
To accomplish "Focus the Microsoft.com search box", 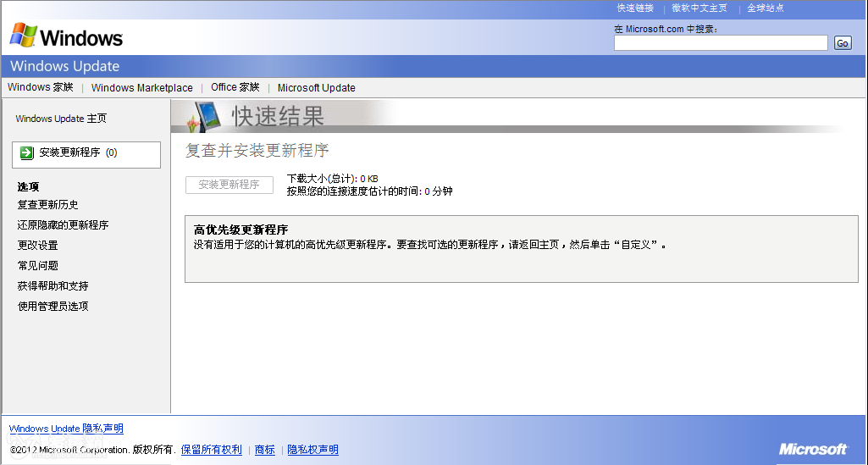I will 721,42.
